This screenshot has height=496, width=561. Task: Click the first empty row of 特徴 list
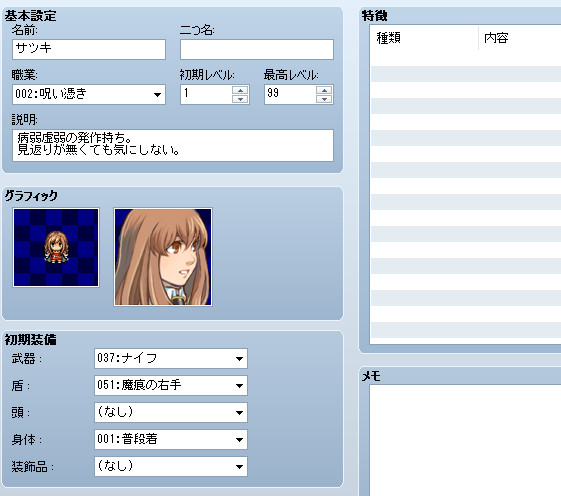(466, 58)
